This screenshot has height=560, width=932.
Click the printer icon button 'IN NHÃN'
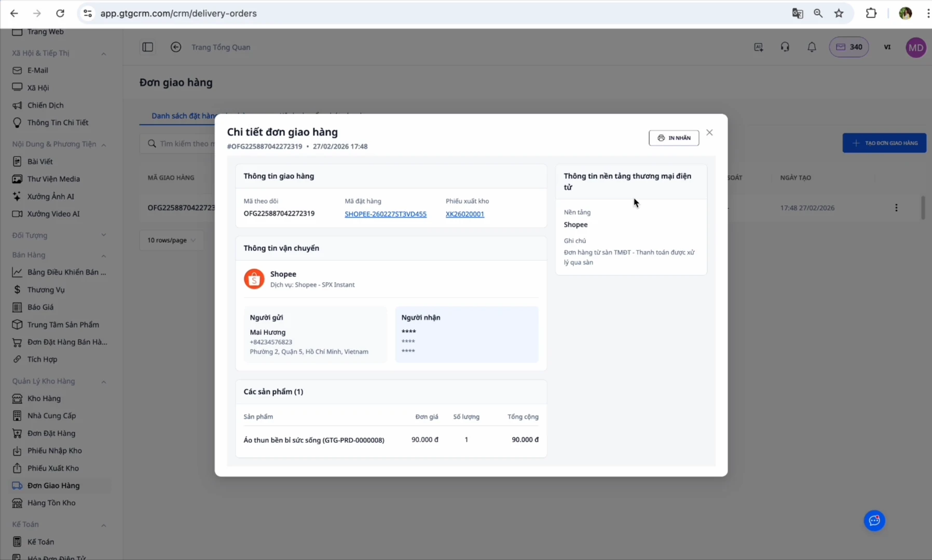click(673, 138)
